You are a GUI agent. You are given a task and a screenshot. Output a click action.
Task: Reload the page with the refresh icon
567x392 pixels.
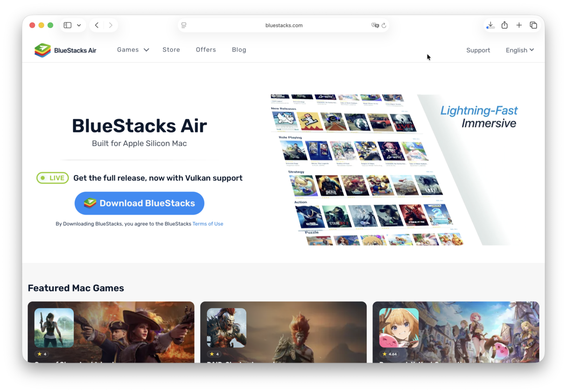384,25
